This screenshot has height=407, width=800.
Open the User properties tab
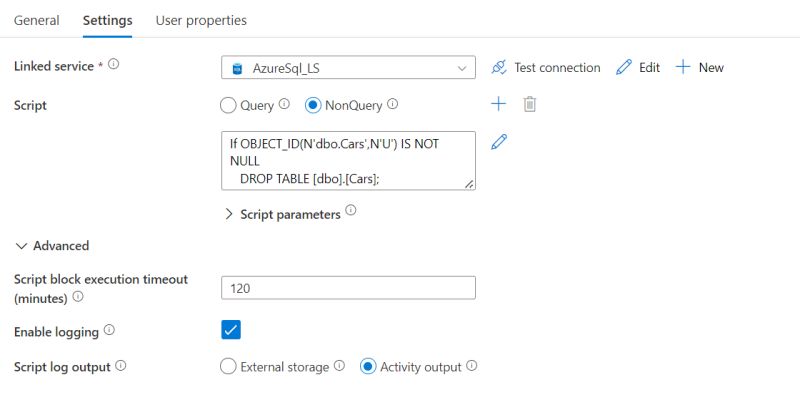pyautogui.click(x=201, y=20)
